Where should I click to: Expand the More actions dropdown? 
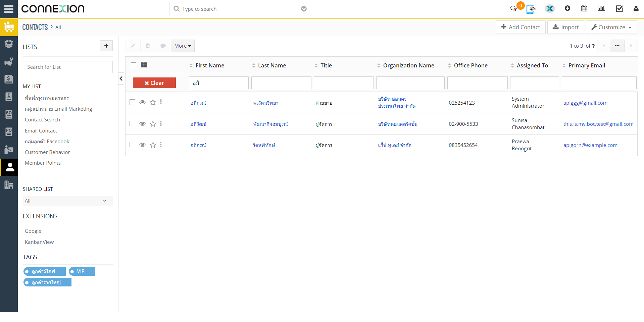(x=183, y=46)
